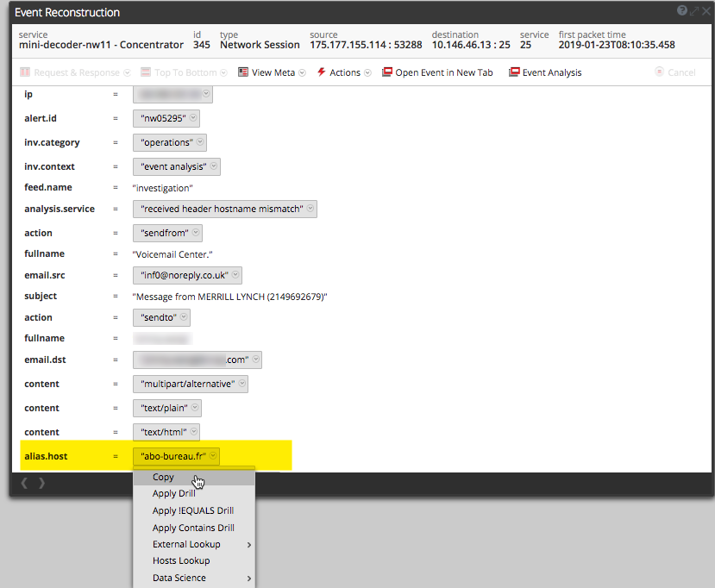Expand the Actions dropdown arrow
Viewport: 715px width, 588px height.
(x=367, y=73)
